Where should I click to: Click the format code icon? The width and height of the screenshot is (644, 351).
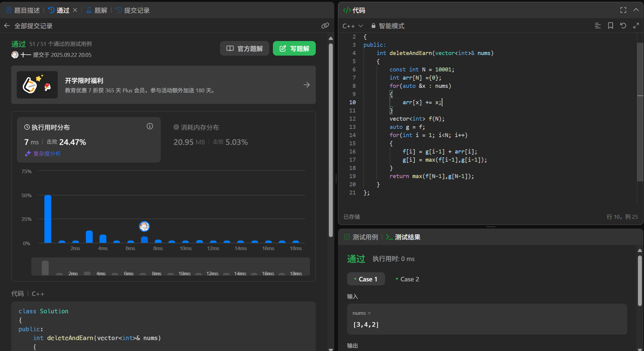tap(598, 26)
